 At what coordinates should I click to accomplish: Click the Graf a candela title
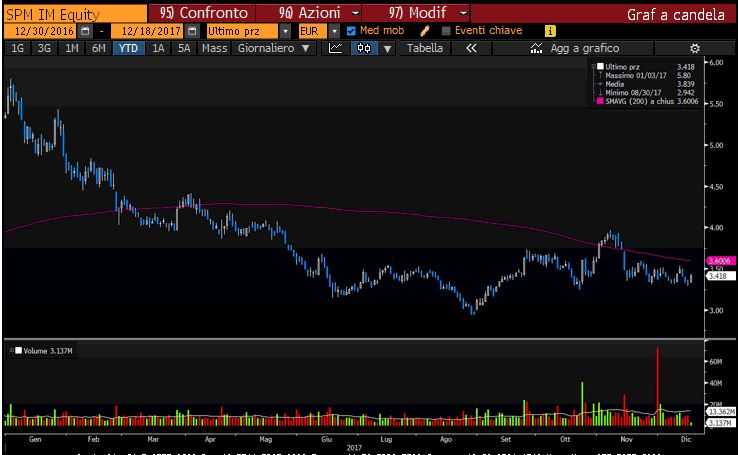(x=675, y=14)
